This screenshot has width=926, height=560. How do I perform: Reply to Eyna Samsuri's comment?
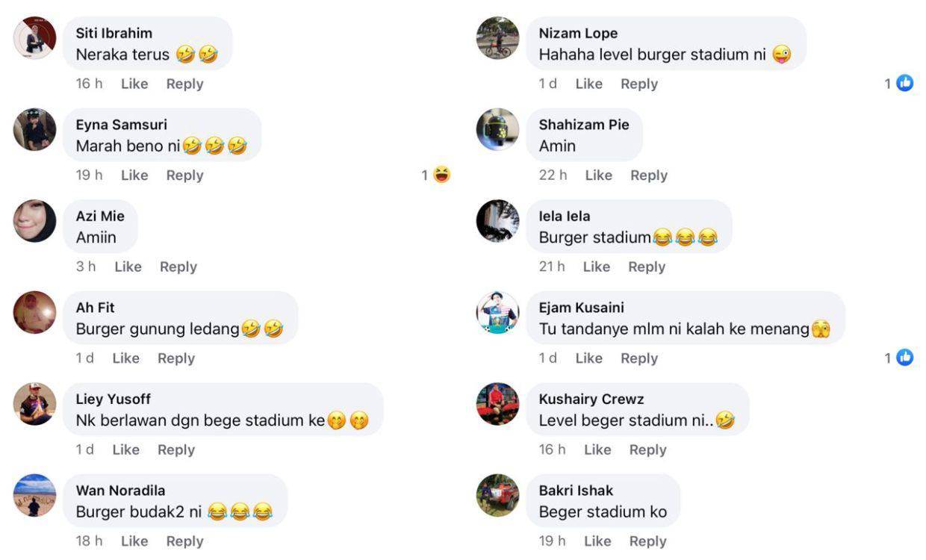(x=184, y=175)
